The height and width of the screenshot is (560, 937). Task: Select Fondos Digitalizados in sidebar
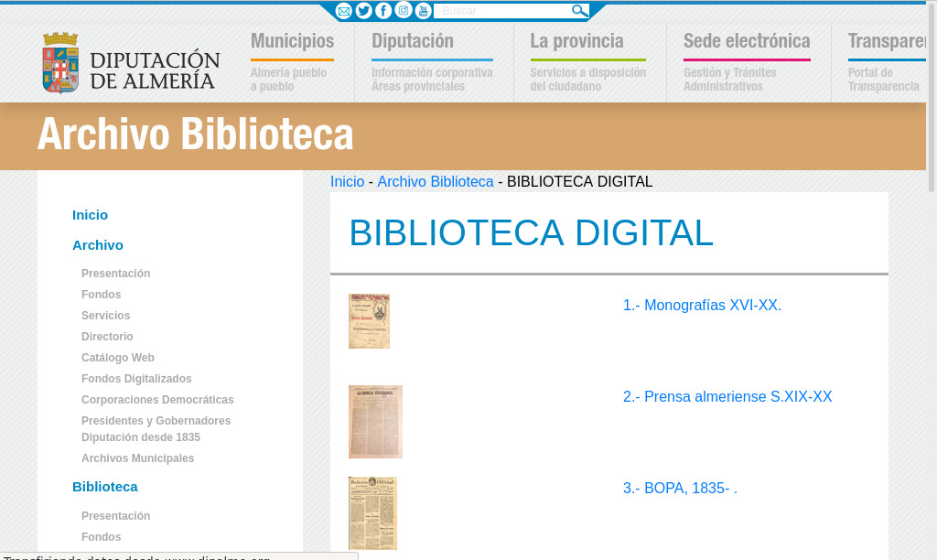136,379
